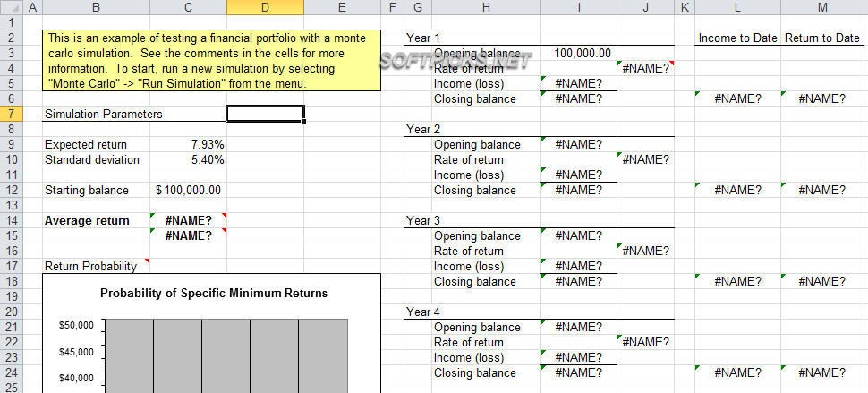Image resolution: width=868 pixels, height=393 pixels.
Task: Click Return to Date #NAME? in row 24
Action: click(822, 373)
